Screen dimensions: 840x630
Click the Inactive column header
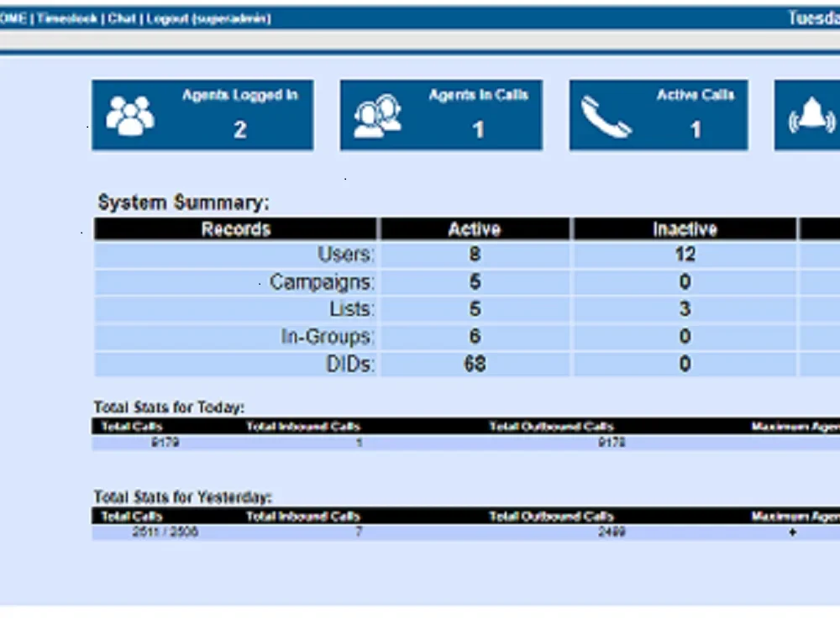pyautogui.click(x=685, y=229)
